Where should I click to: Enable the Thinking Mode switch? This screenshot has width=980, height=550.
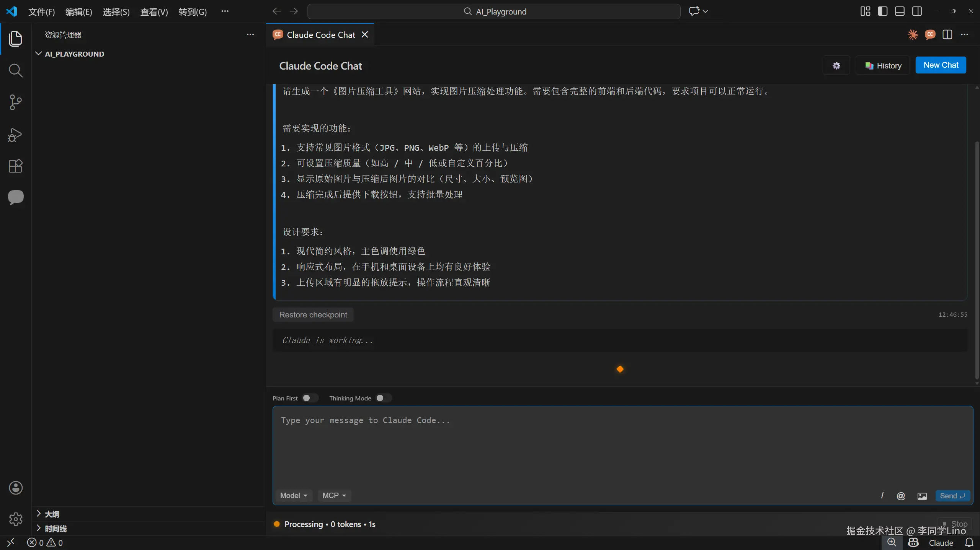383,398
